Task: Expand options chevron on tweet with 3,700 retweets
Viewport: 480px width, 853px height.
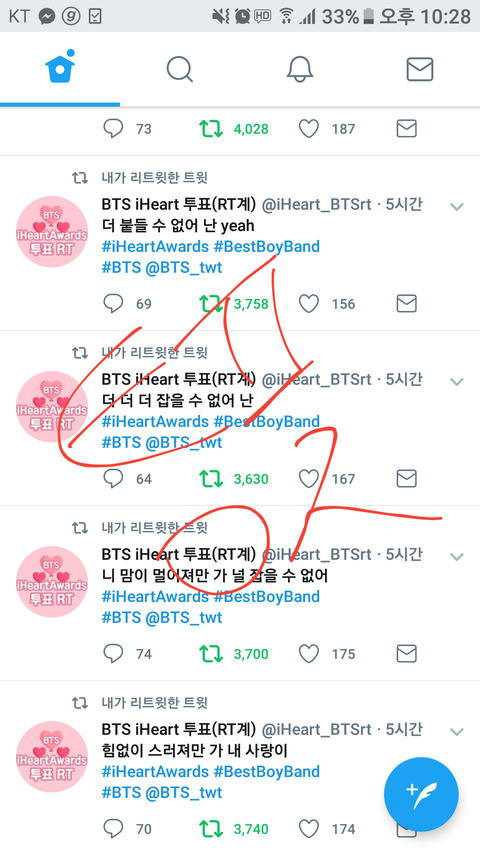Action: tap(457, 557)
